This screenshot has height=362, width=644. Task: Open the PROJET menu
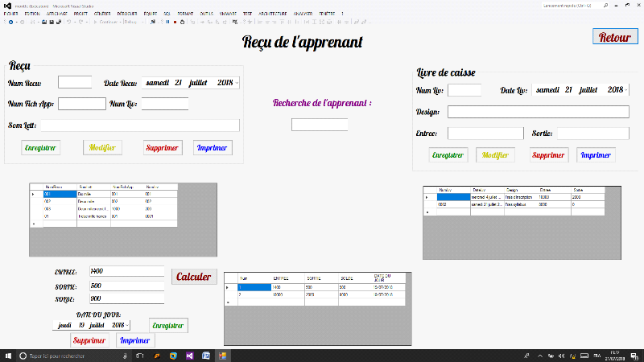point(80,14)
